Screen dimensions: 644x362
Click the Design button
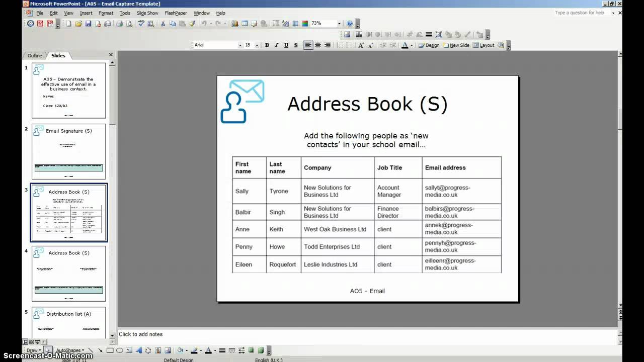pyautogui.click(x=429, y=45)
